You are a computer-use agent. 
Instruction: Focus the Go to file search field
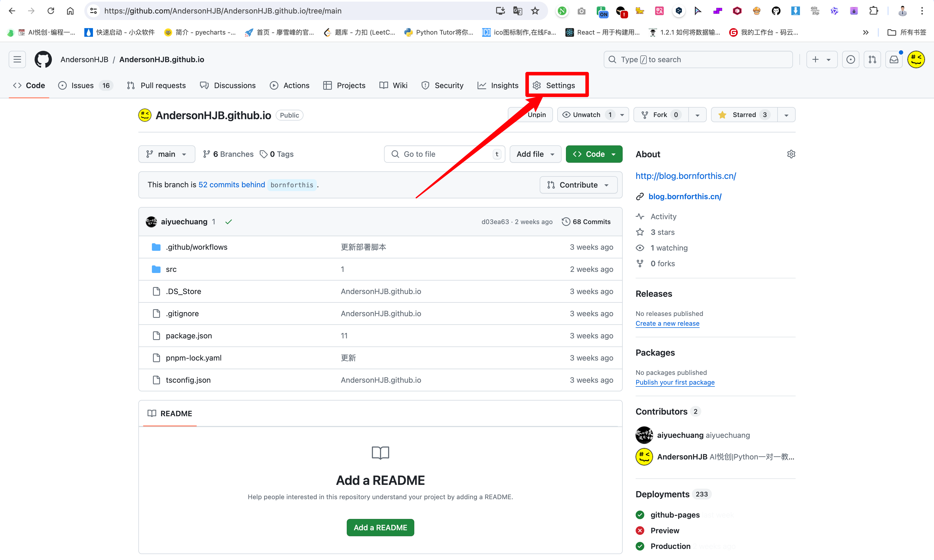click(444, 154)
